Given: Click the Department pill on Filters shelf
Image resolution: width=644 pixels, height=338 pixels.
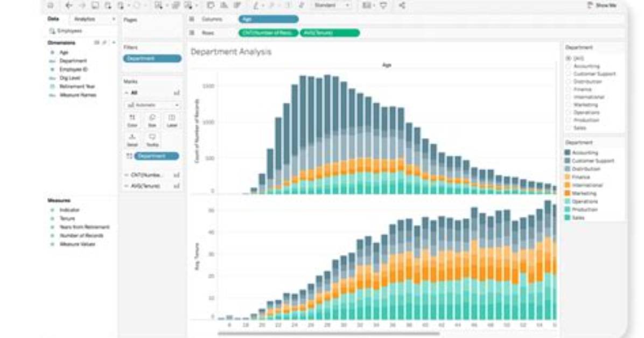Looking at the screenshot, I should [x=152, y=59].
